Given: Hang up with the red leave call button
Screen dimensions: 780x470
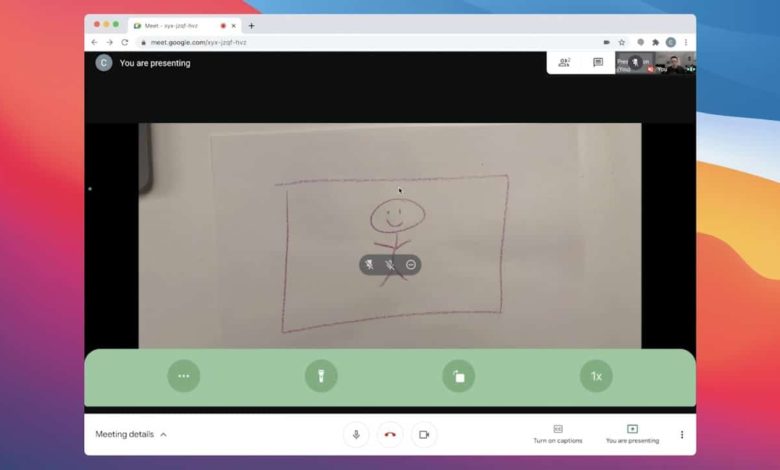Looking at the screenshot, I should [x=390, y=434].
